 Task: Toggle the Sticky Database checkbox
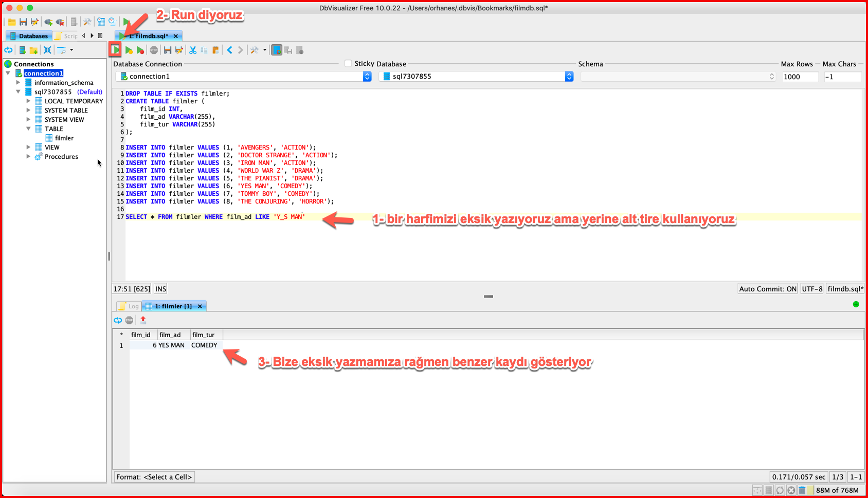(x=348, y=64)
